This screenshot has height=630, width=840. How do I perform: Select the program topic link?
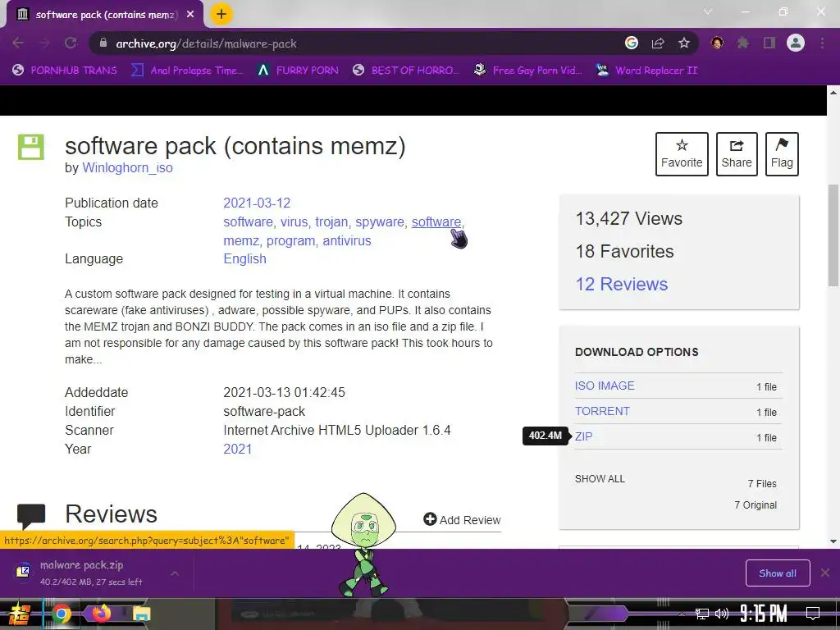291,240
